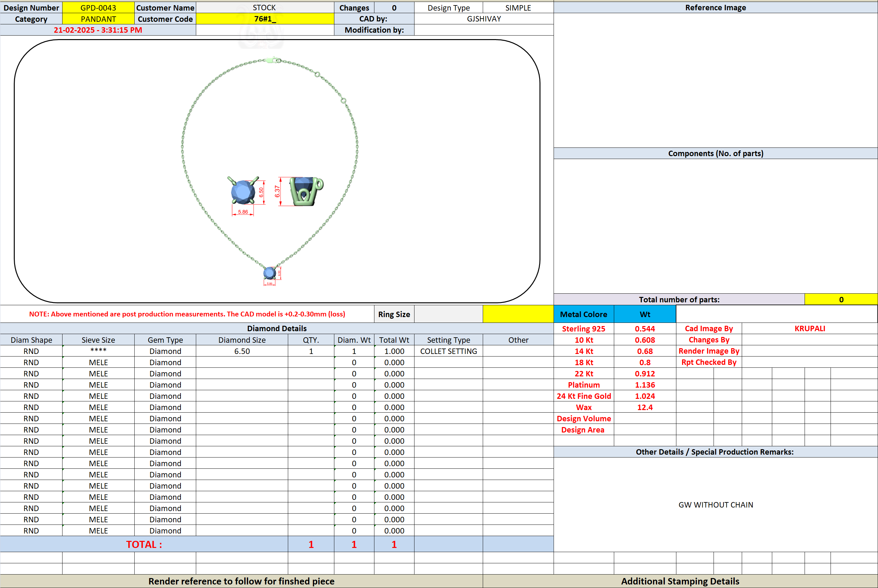Select the design number GPD-0043 cell
The height and width of the screenshot is (588, 878).
coord(98,7)
